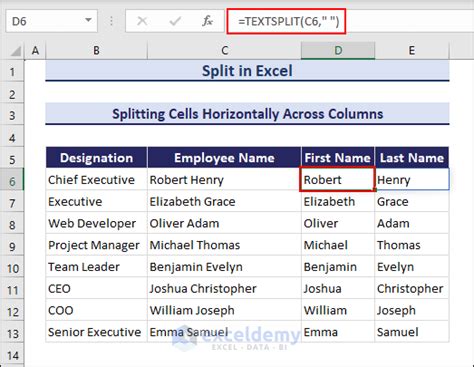Click the Name Box showing D6

pos(52,21)
